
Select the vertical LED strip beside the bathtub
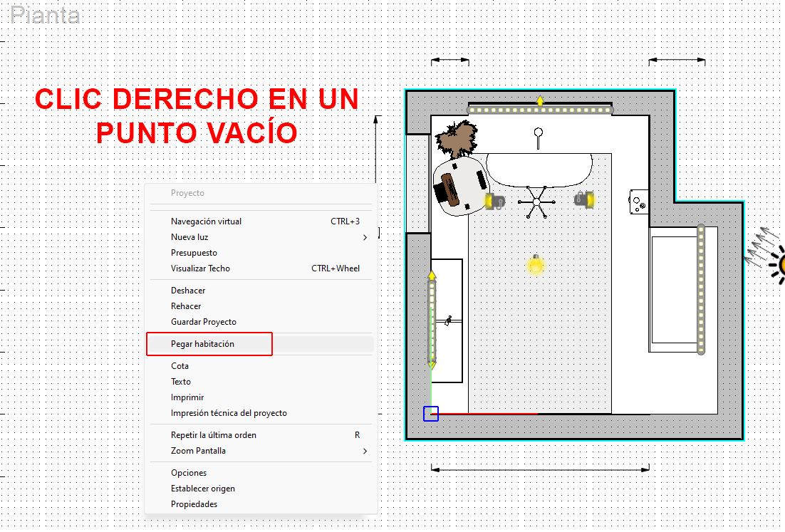(701, 289)
